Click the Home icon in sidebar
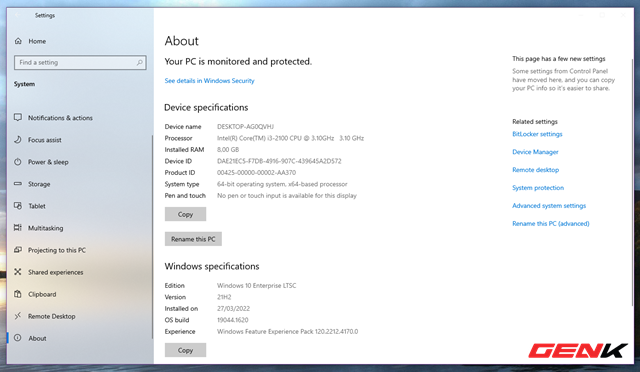The height and width of the screenshot is (372, 640). (18, 41)
